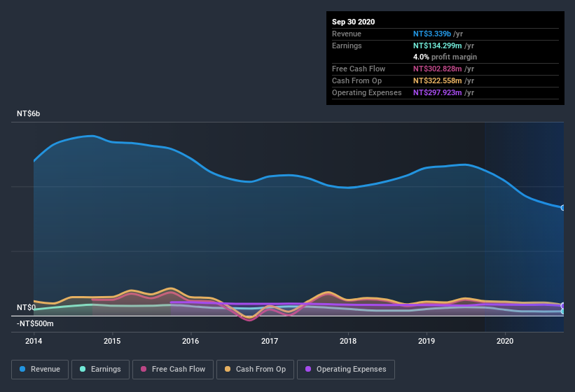
Task: Click the NT$322.558m cash from op value
Action: pos(438,80)
